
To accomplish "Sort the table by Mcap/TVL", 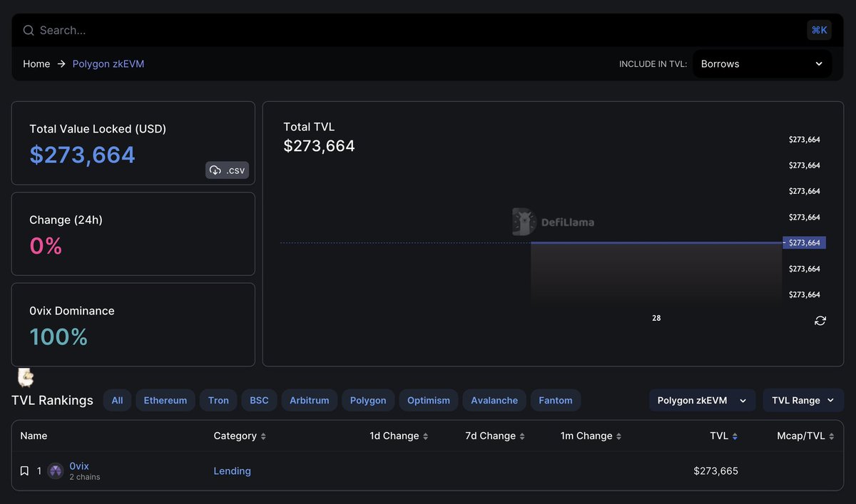I will click(805, 436).
